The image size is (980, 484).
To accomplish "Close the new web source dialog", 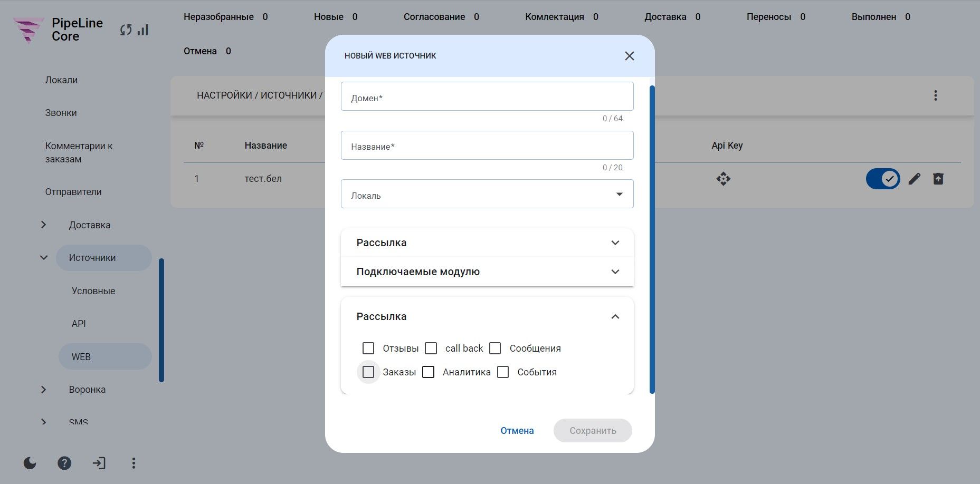I will 629,56.
